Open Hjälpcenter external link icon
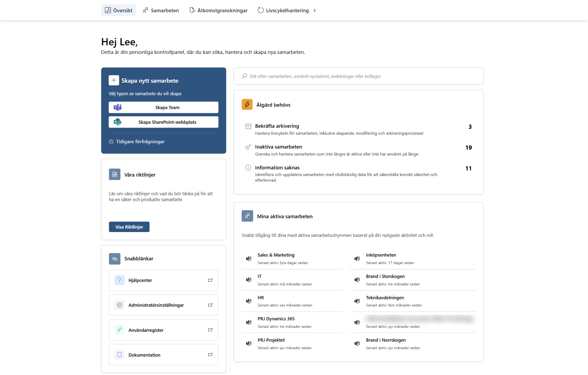588x375 pixels. coord(210,280)
